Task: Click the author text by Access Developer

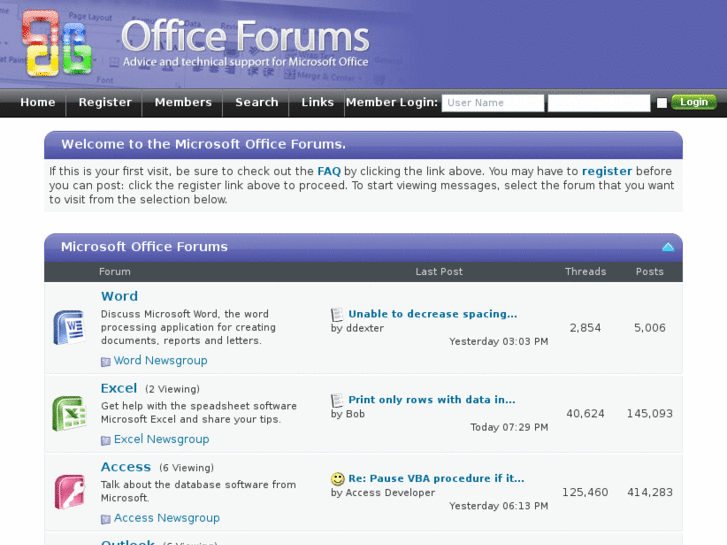Action: [383, 493]
